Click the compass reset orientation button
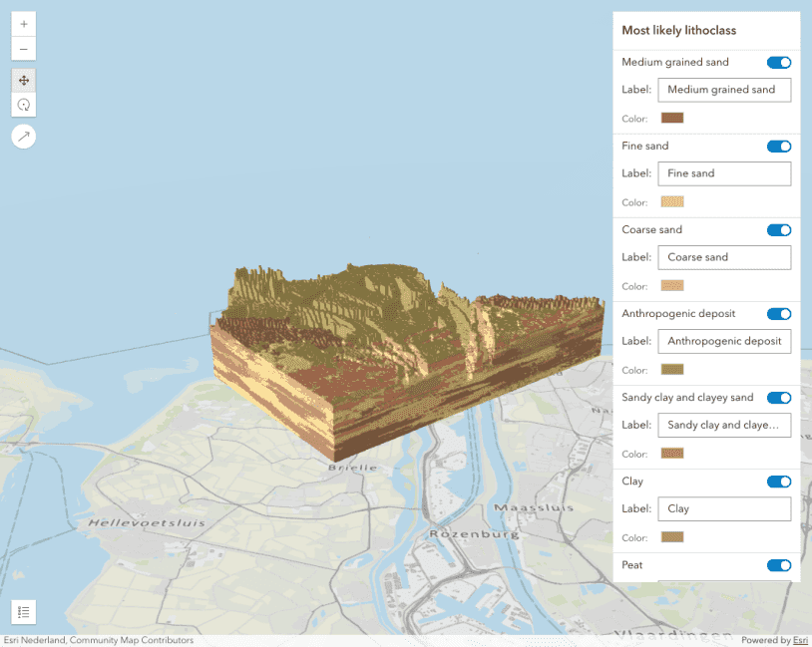812x647 pixels. point(24,137)
